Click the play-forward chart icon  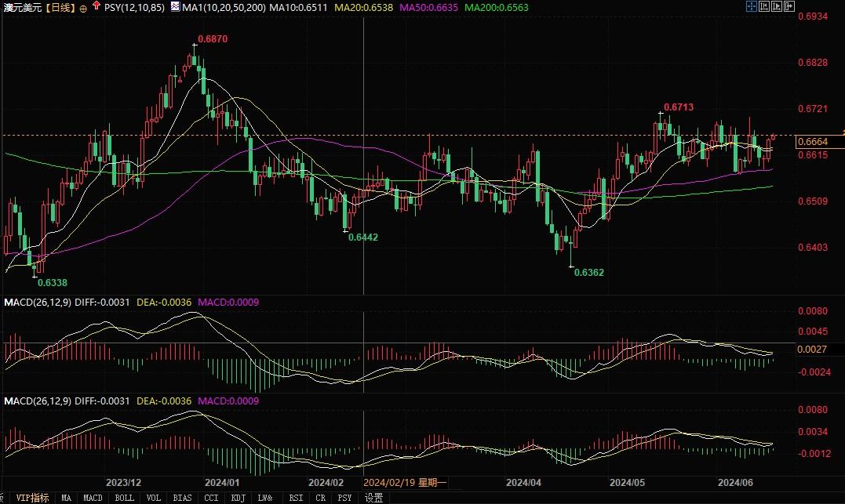[x=777, y=6]
